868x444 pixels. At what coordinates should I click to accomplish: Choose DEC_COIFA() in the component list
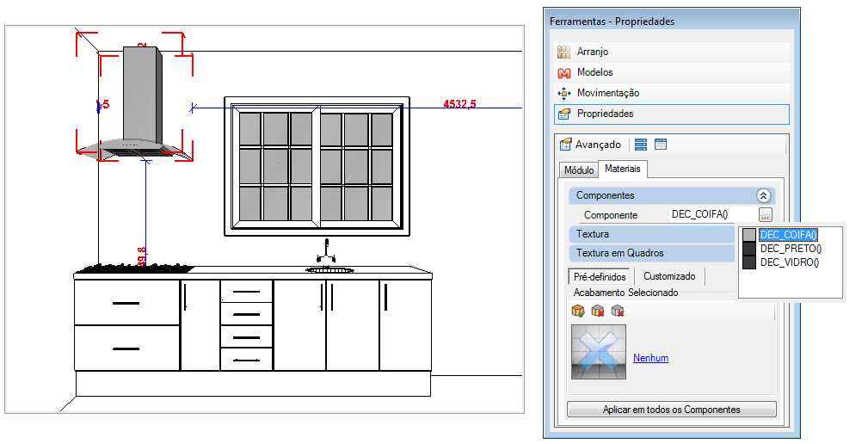tap(788, 235)
